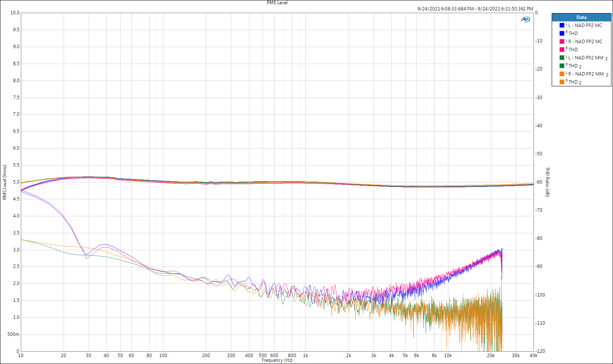Select legend entry R - NAD PP2 MC

(585, 42)
